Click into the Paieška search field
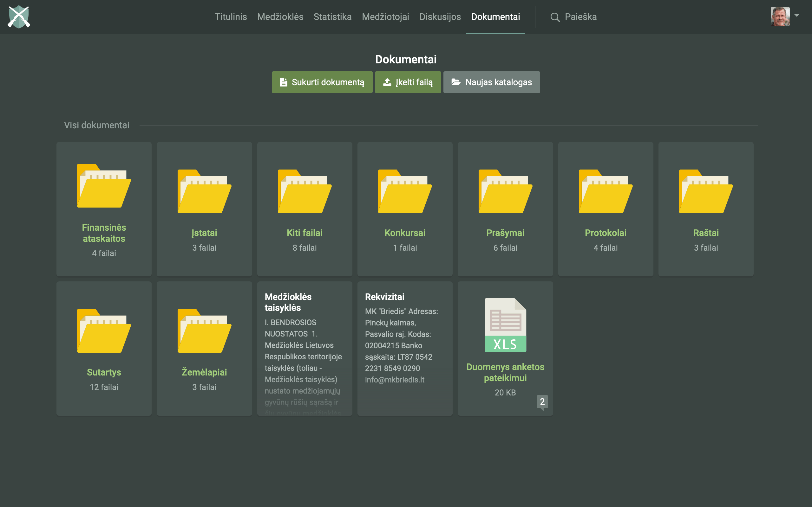This screenshot has height=507, width=812. tap(580, 17)
